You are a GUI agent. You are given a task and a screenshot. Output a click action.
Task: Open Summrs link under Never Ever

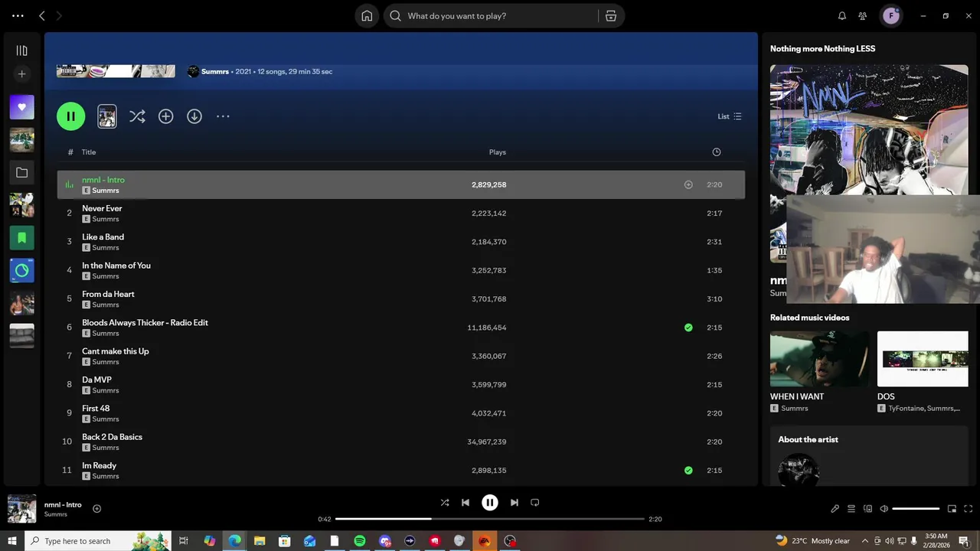tap(106, 219)
